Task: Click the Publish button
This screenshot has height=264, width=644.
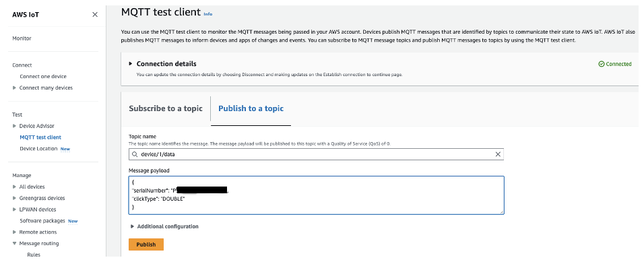Action: coord(146,244)
